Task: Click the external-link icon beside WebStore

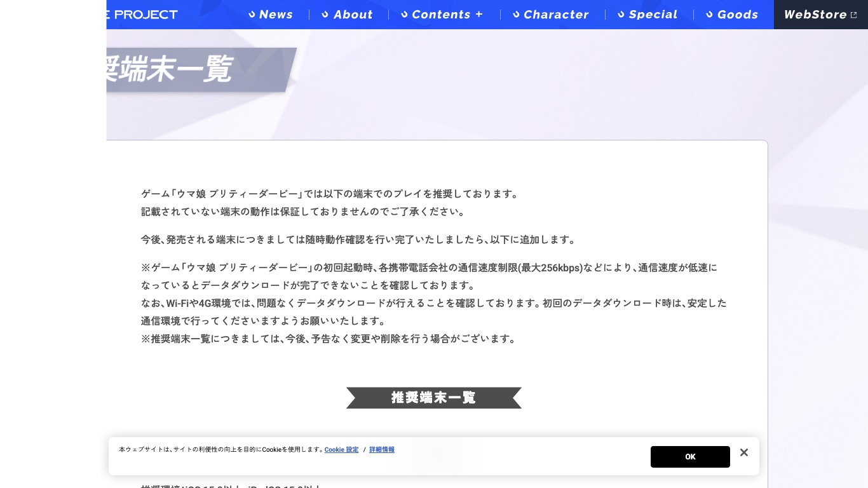Action: coord(853,15)
